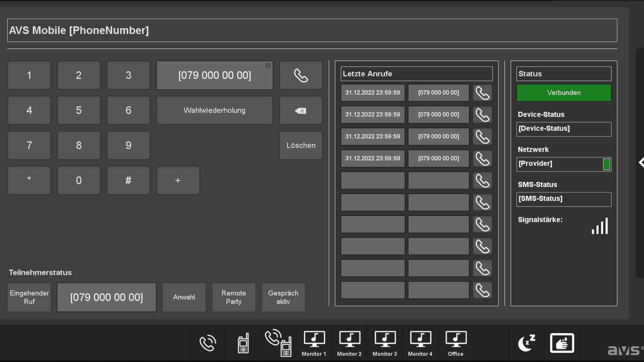Start the call with the dial handset icon
This screenshot has width=644, height=362.
301,75
